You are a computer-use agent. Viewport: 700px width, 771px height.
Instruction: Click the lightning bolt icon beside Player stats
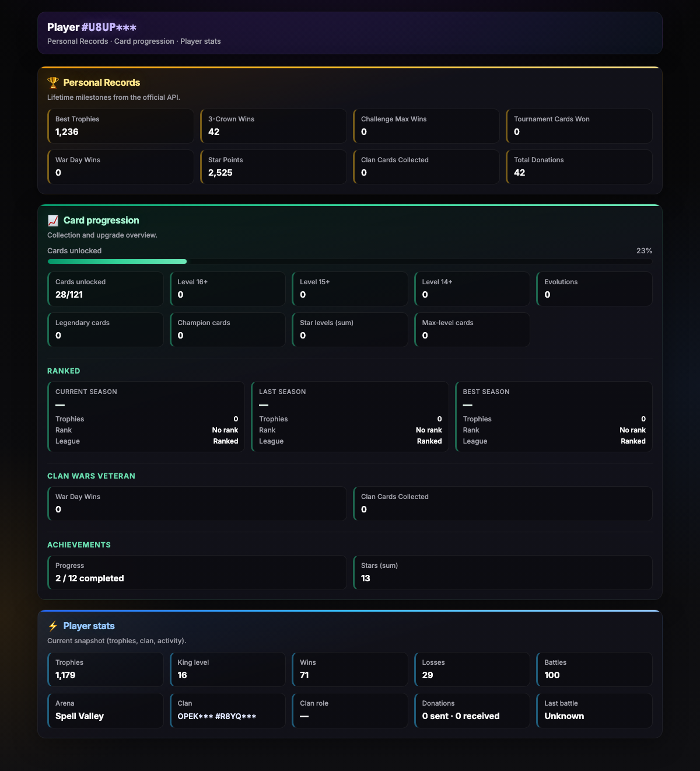pos(53,626)
